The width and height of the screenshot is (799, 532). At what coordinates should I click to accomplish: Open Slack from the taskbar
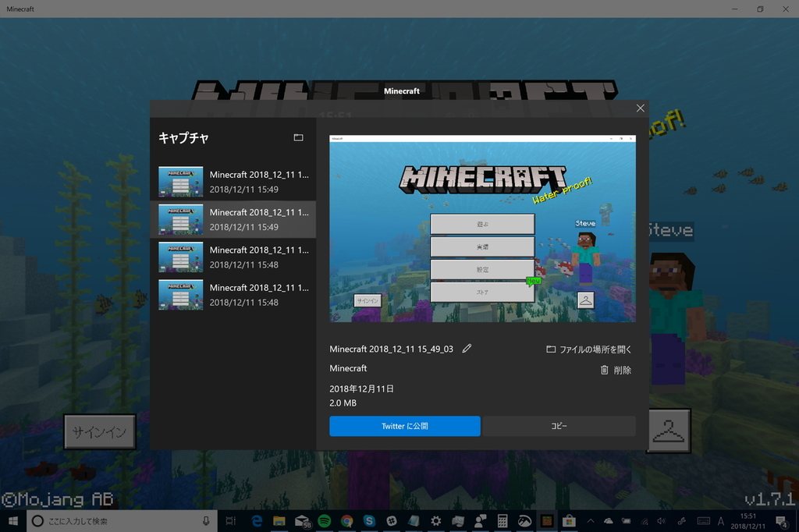tap(392, 521)
